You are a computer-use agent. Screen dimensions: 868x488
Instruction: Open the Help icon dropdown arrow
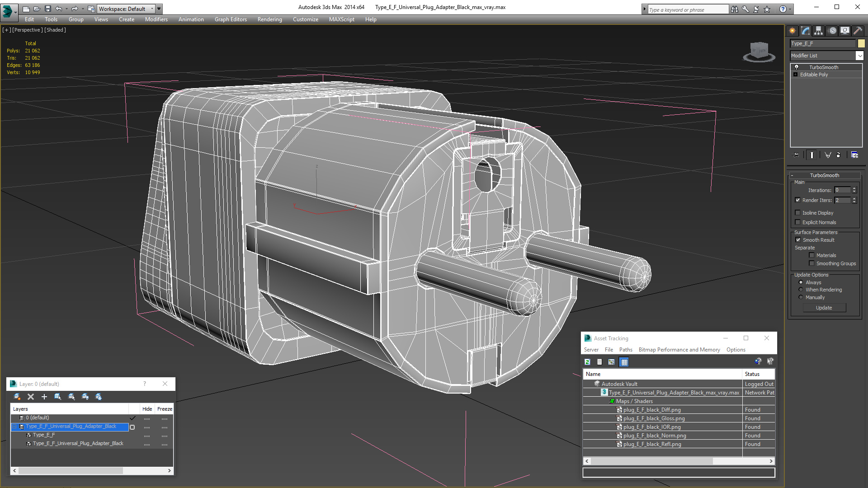(x=790, y=9)
